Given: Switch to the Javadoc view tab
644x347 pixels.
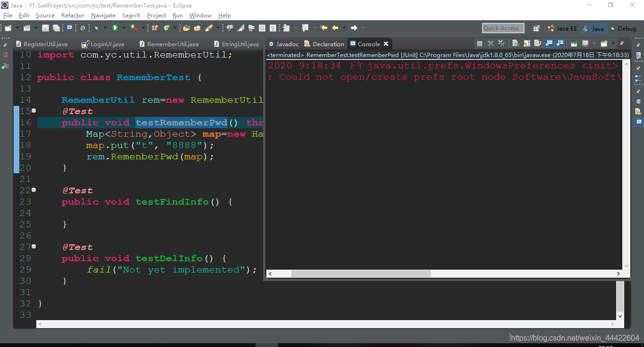Looking at the screenshot, I should [283, 44].
